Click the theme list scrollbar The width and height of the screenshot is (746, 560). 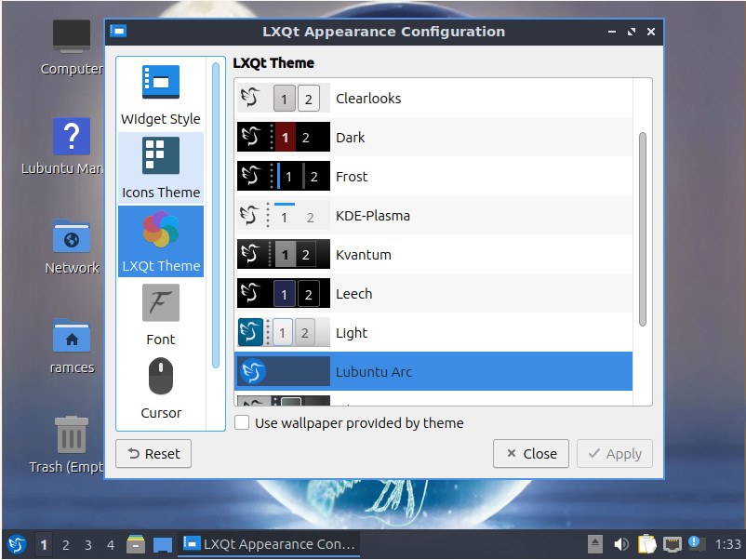click(x=643, y=233)
